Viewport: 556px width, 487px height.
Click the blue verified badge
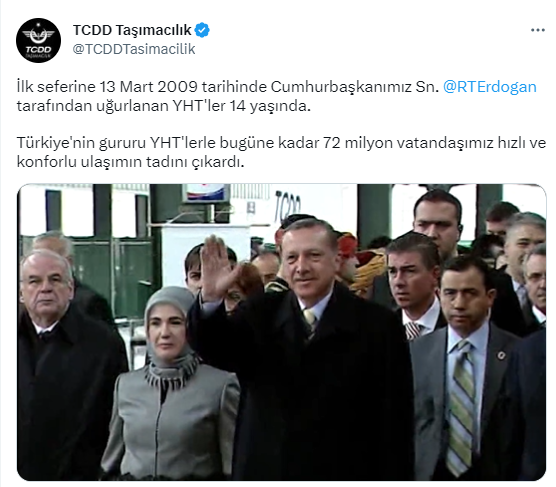pos(202,30)
